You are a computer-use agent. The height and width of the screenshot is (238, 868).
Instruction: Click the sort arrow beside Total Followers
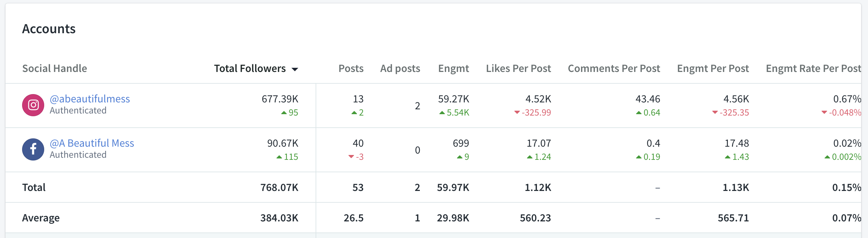click(295, 69)
